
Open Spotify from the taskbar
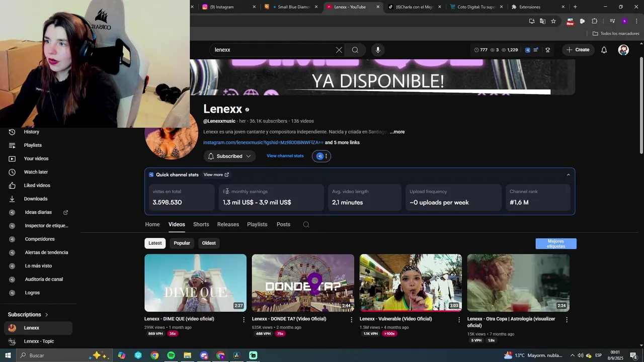(x=171, y=355)
